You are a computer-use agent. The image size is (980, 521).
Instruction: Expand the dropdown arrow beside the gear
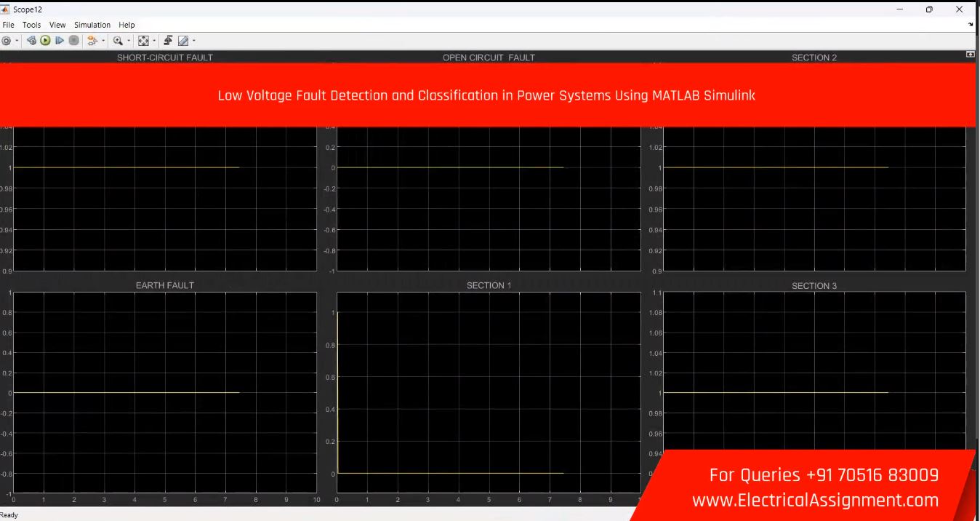tap(17, 41)
